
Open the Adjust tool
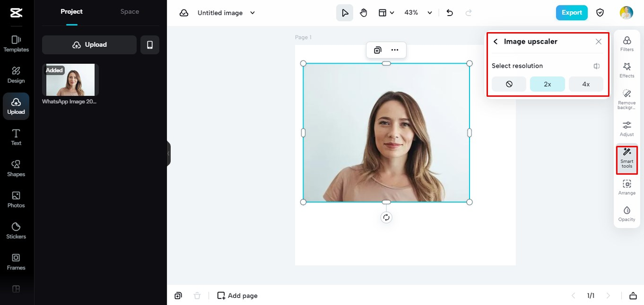pyautogui.click(x=627, y=129)
